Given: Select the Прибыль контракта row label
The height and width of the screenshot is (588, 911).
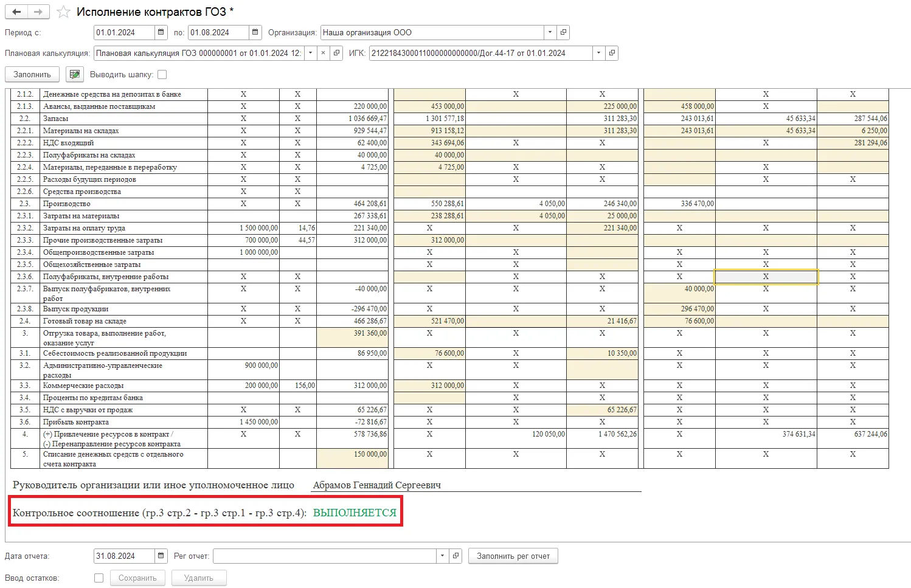Looking at the screenshot, I should 76,422.
